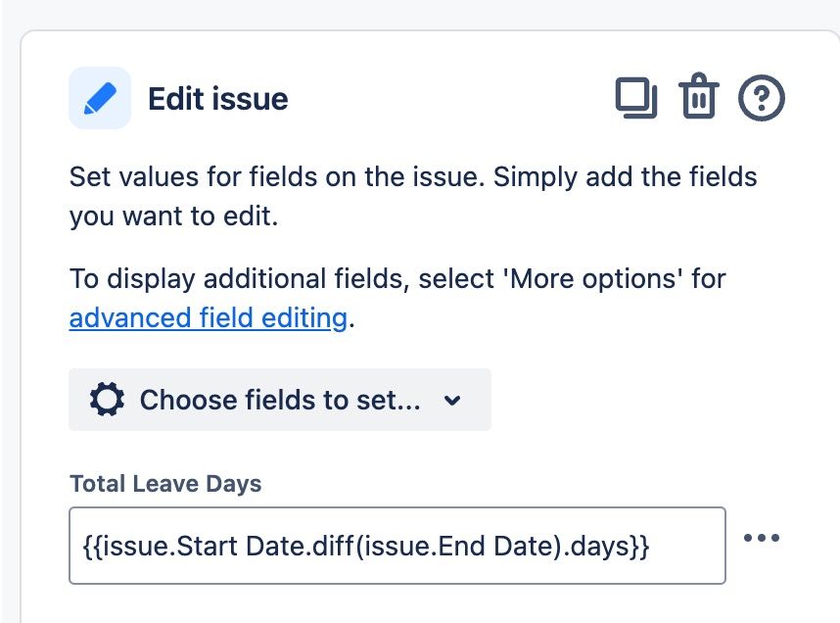Open more options ellipsis for Total Leave Days

click(761, 538)
